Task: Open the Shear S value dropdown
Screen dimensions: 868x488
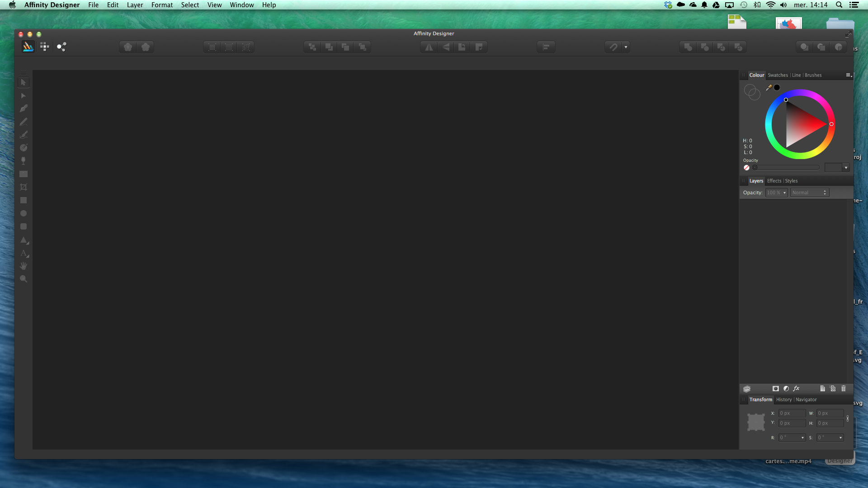Action: [840, 437]
